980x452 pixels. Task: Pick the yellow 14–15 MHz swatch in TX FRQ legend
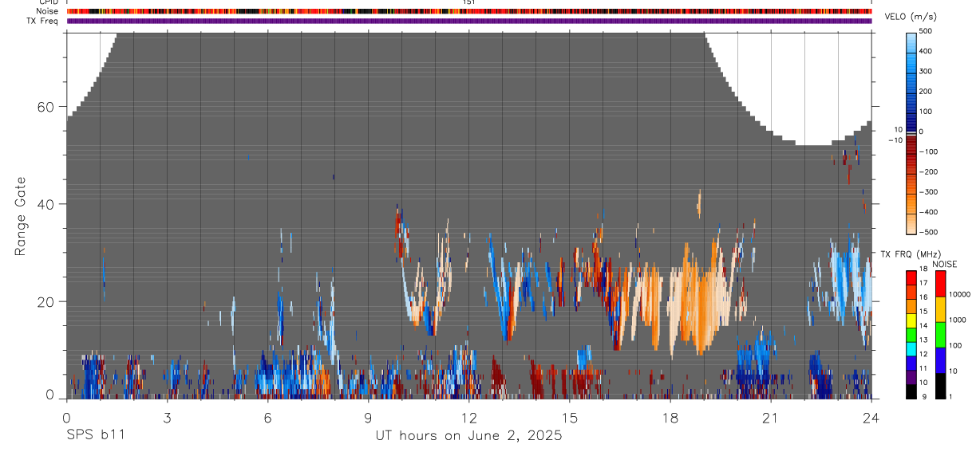pyautogui.click(x=911, y=320)
